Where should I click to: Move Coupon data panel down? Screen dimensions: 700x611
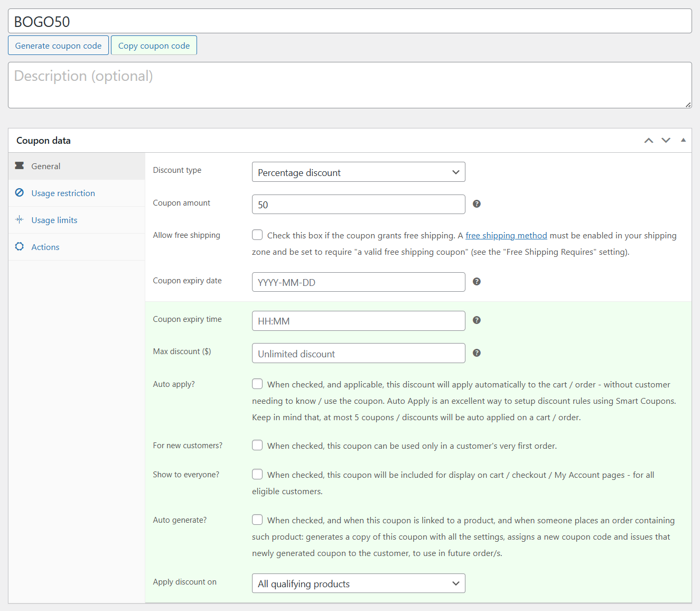point(666,141)
